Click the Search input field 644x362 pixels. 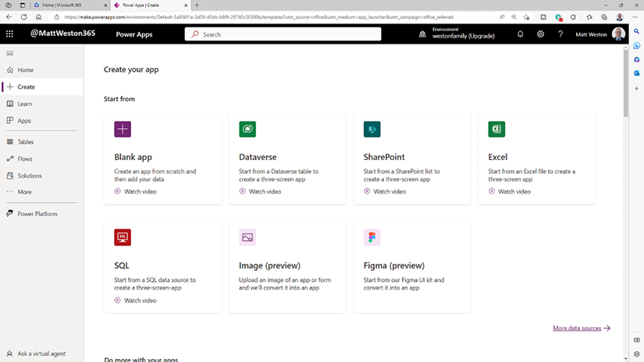pos(283,34)
